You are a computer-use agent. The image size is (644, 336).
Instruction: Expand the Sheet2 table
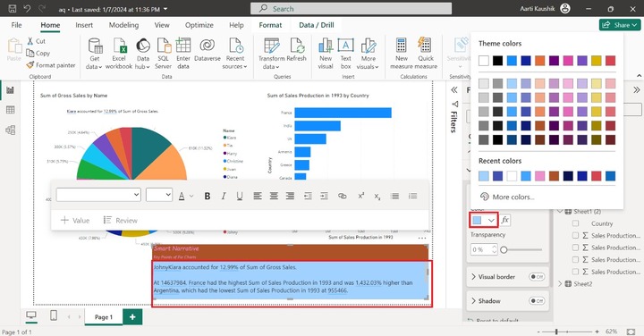point(560,284)
